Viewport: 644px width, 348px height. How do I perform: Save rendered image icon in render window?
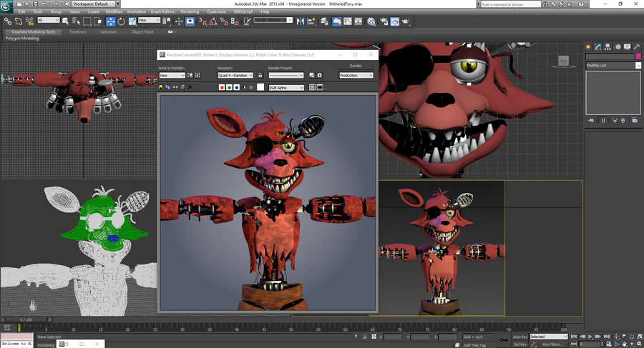160,87
